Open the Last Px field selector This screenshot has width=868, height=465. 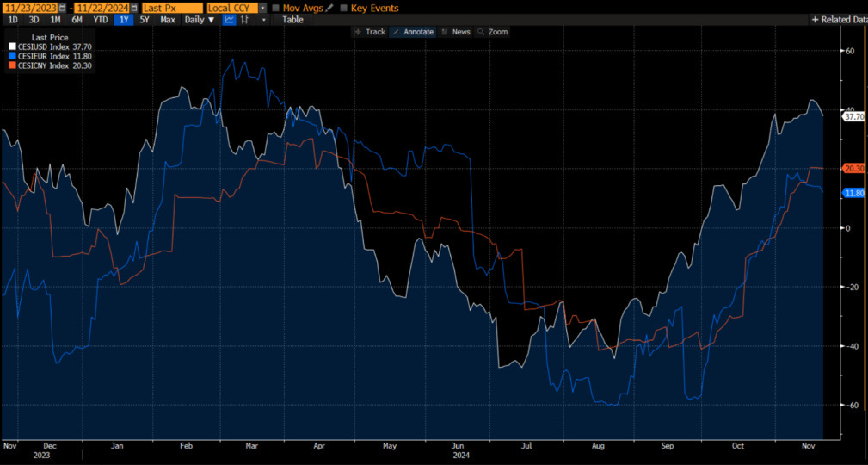171,9
